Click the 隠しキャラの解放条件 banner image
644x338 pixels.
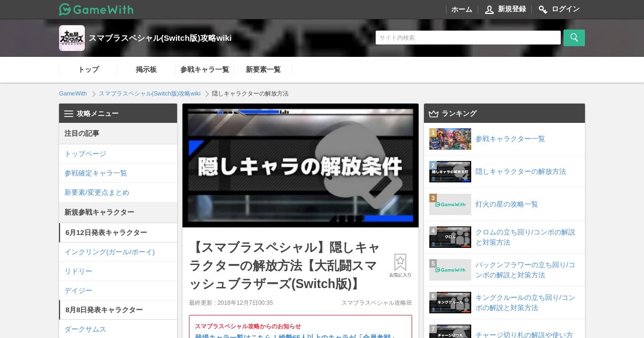click(x=301, y=165)
